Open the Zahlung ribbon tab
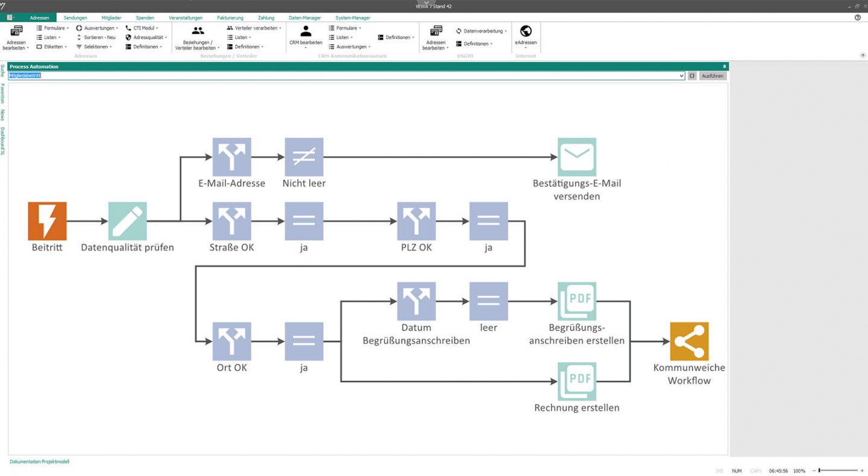Screen dimensions: 868x476 (x=266, y=18)
